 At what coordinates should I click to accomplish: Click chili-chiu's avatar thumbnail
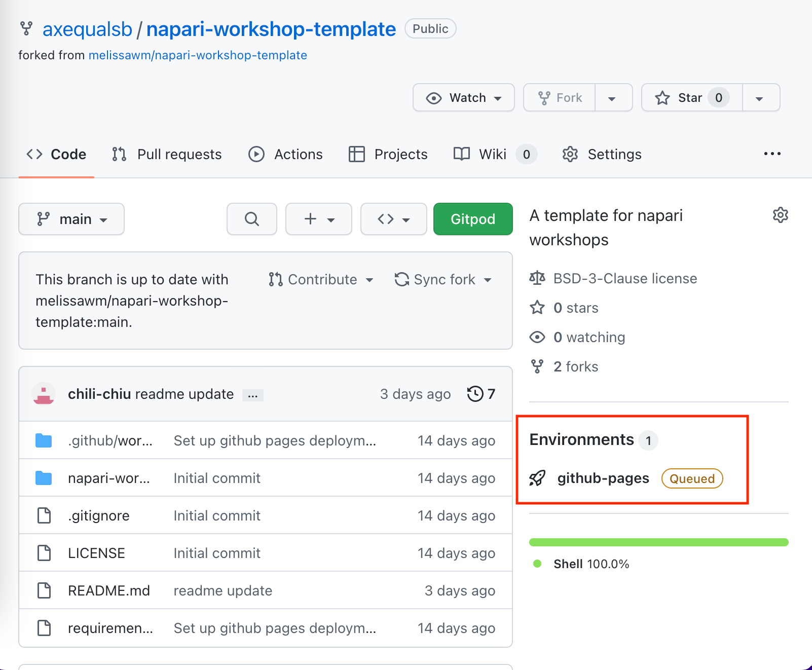[44, 394]
